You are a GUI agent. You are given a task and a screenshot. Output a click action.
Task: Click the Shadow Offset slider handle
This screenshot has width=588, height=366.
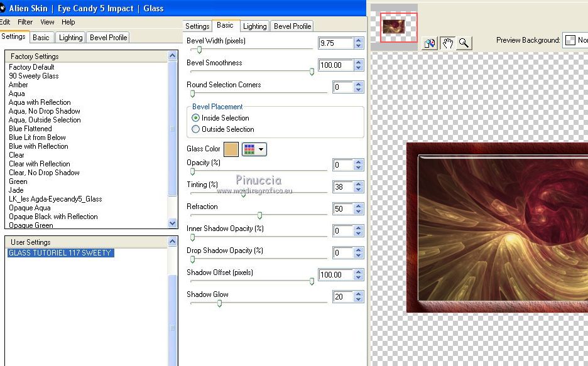pos(312,281)
